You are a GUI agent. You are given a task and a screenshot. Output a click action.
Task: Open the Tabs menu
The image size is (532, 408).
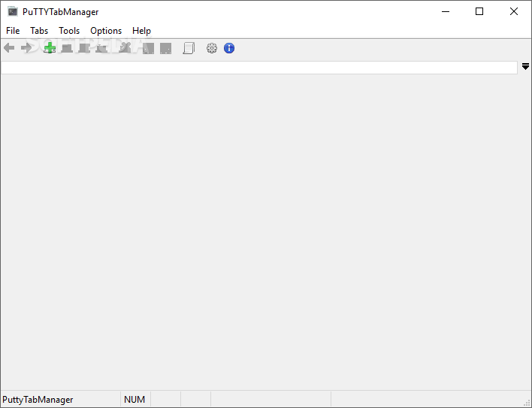(39, 31)
